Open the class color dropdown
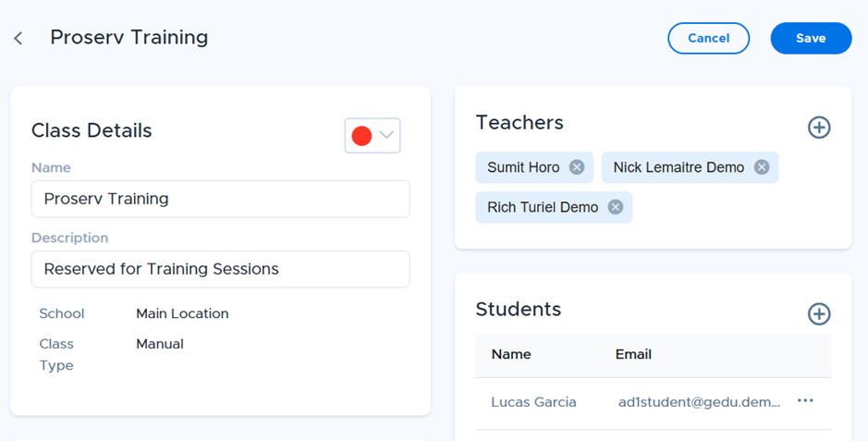The image size is (868, 441). point(373,135)
